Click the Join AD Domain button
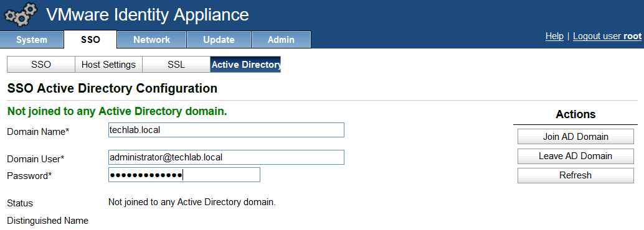Viewport: 644px width, 230px height. coord(575,137)
